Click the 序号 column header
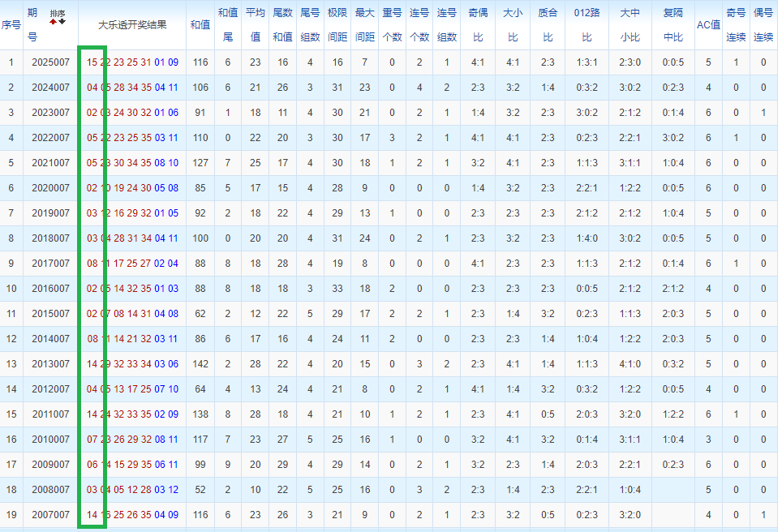Screen dimensions: 782x532 pos(11,25)
